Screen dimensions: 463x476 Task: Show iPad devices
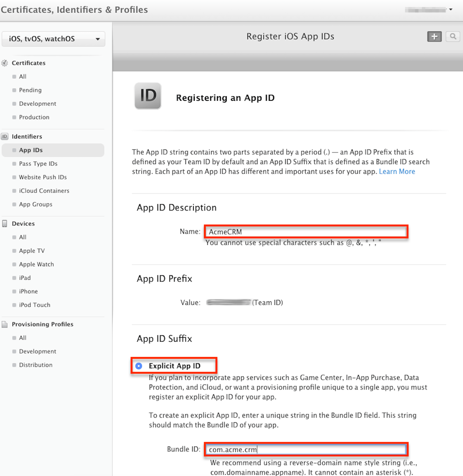click(25, 278)
